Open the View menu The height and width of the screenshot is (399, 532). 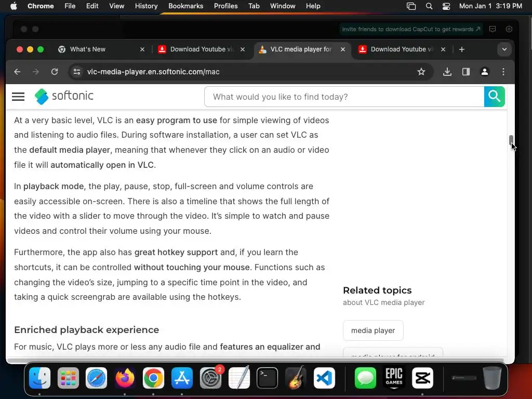[116, 6]
